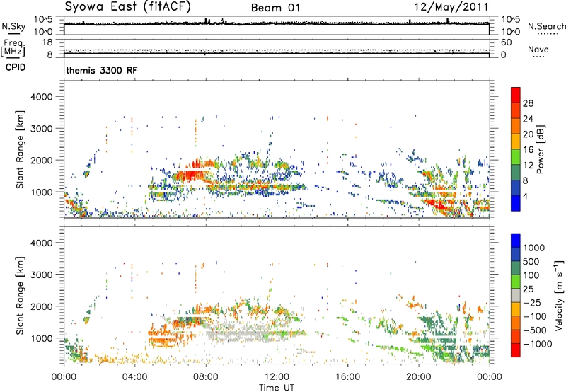
Task: Click the 'Nave' legend label
Action: pos(538,50)
